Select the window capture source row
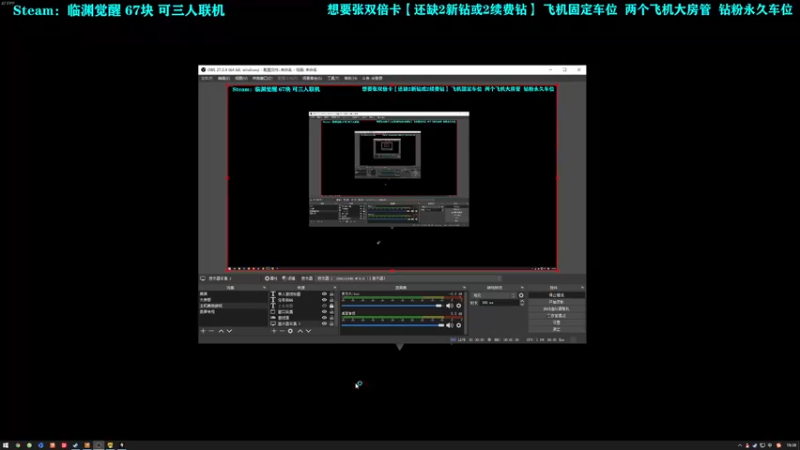The width and height of the screenshot is (800, 450). coord(302,312)
